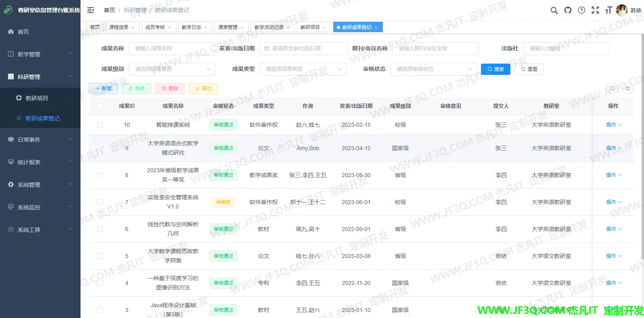Viewport: 644px width, 318px height.
Task: Click the 系统监控 monitor icon in sidebar
Action: 11,207
